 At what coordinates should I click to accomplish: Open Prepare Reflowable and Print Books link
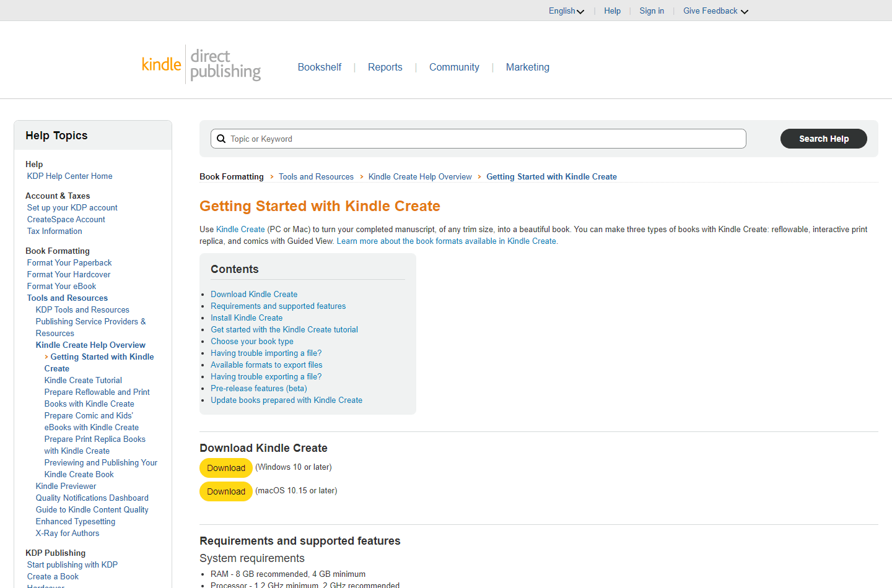(x=97, y=397)
